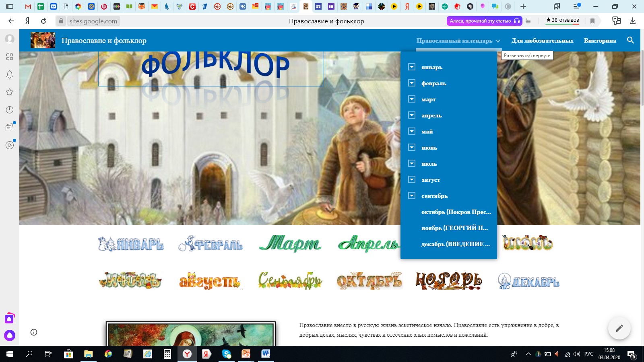Viewport: 644px width, 362px height.
Task: Open PowerPoint from the taskbar
Action: 246,354
